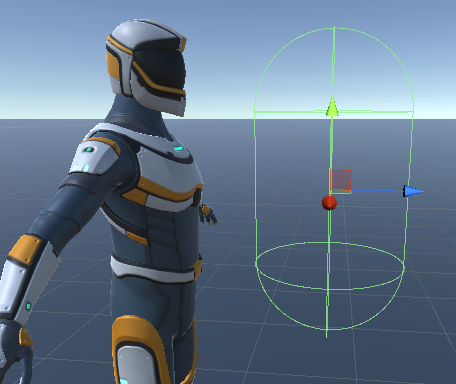Select the character's white shoulder pad
Viewport: 456px width, 384px height.
[94, 156]
